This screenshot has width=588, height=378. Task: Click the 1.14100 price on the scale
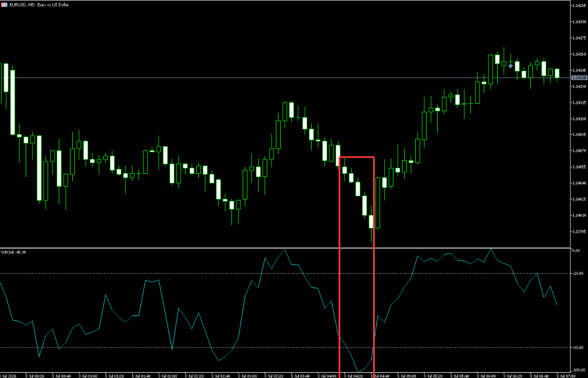[579, 119]
